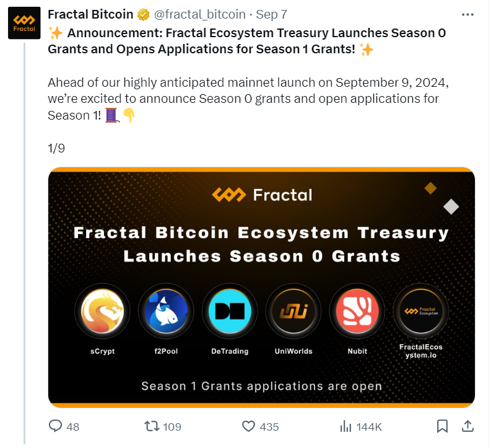The width and height of the screenshot is (491, 448).
Task: Click the DeTrading logo circle
Action: [x=229, y=312]
